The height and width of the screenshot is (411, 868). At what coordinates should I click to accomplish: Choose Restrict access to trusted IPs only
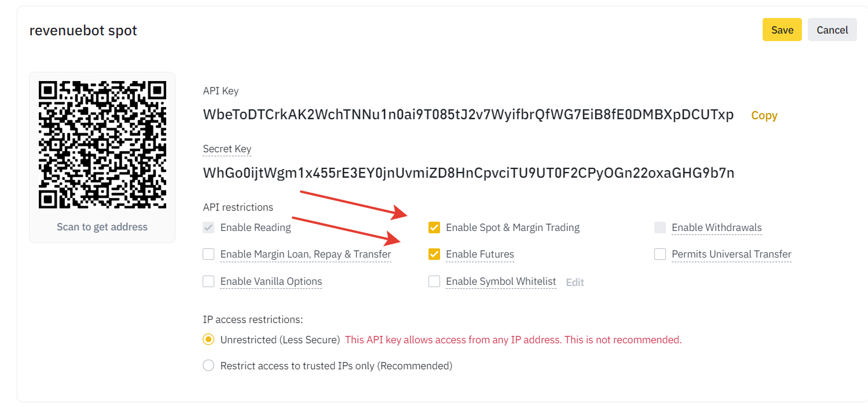[208, 366]
